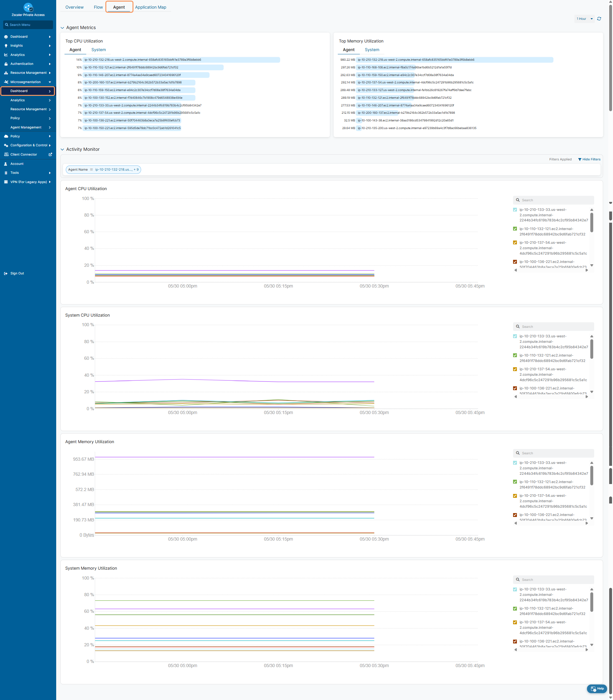Click the top-level Policy cloud icon in sidebar
Screen dimensions: 613x700
(6, 136)
